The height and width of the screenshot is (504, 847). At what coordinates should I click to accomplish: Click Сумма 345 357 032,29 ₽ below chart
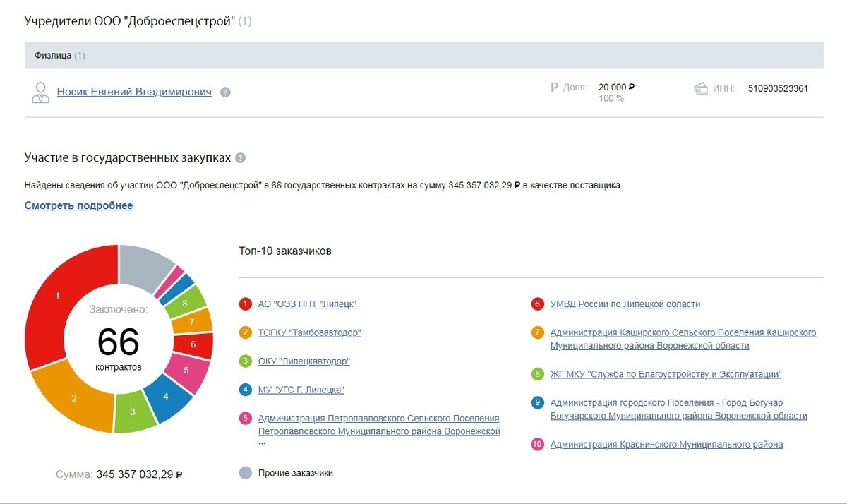[119, 474]
